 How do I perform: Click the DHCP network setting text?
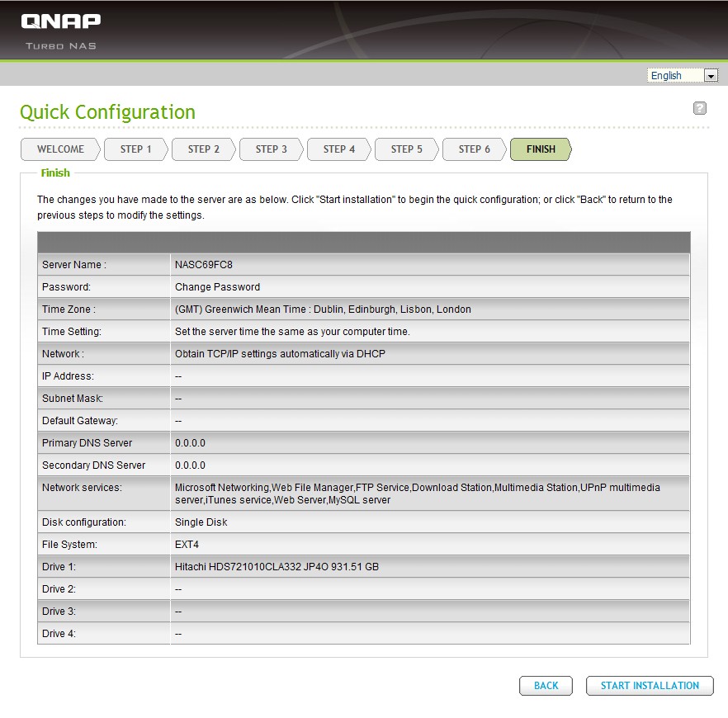click(280, 354)
